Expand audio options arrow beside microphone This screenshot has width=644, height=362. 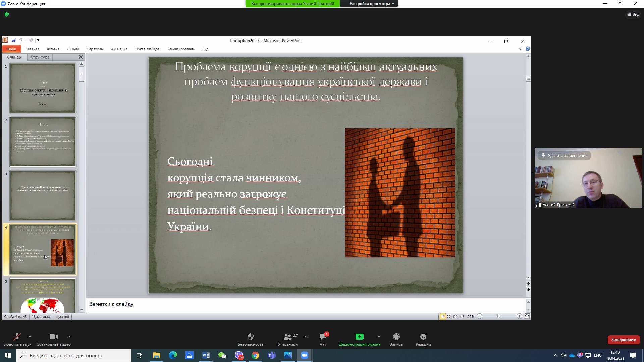click(30, 336)
